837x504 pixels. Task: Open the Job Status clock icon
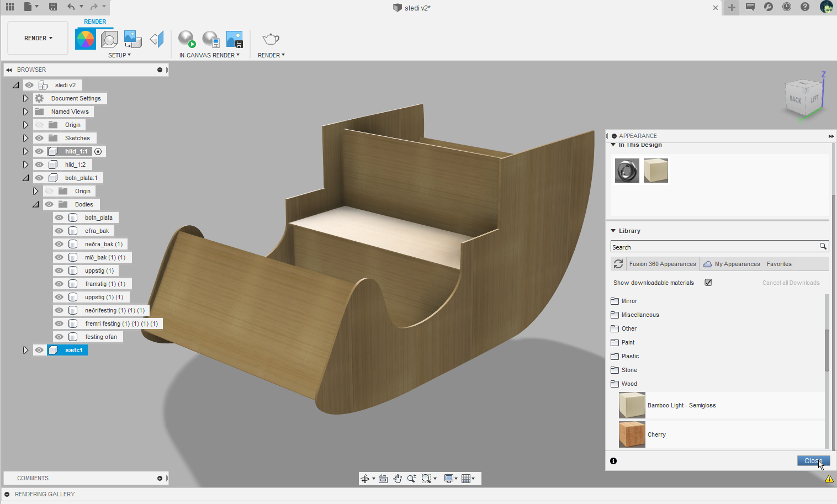tap(787, 7)
